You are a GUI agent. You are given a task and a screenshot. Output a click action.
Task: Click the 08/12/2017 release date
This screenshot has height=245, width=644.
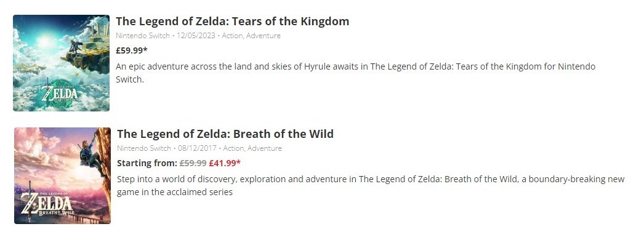click(x=197, y=148)
